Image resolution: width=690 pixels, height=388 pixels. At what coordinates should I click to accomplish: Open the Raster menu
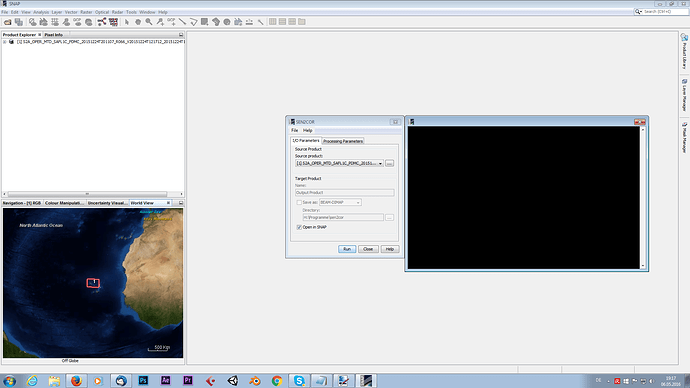(x=86, y=12)
